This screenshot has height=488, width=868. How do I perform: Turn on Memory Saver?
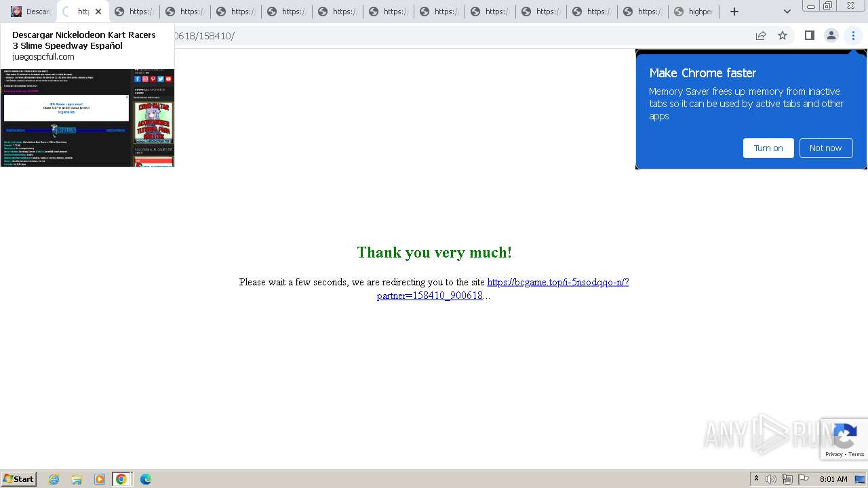coord(768,148)
